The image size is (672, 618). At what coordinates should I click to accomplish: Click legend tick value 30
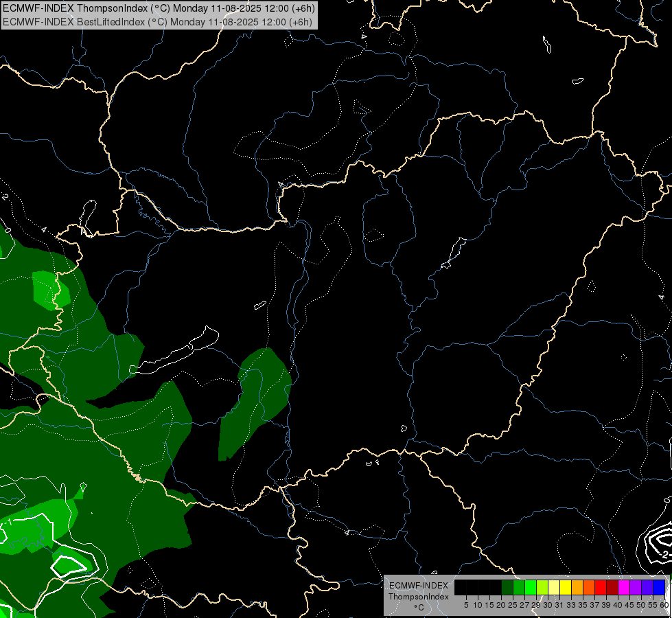pos(548,605)
